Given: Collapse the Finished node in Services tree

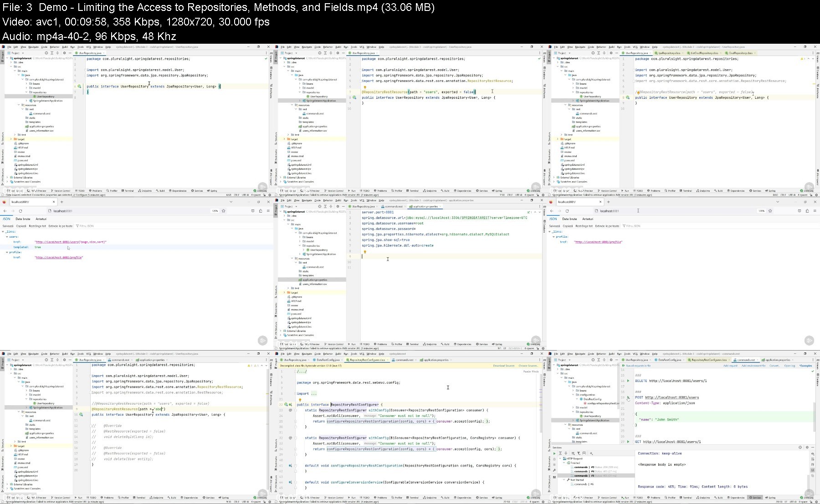Looking at the screenshot, I should pos(564,463).
